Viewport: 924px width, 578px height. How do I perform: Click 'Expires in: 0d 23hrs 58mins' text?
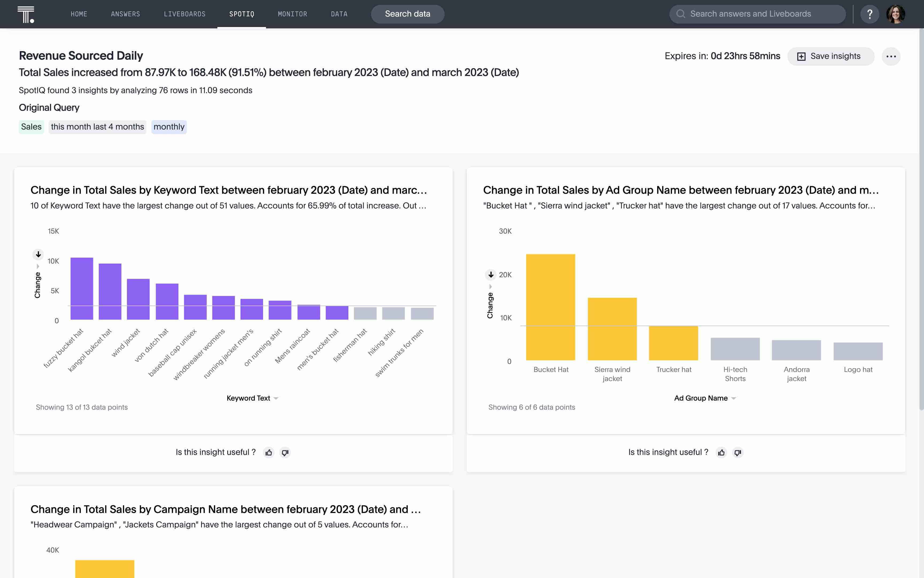[722, 56]
